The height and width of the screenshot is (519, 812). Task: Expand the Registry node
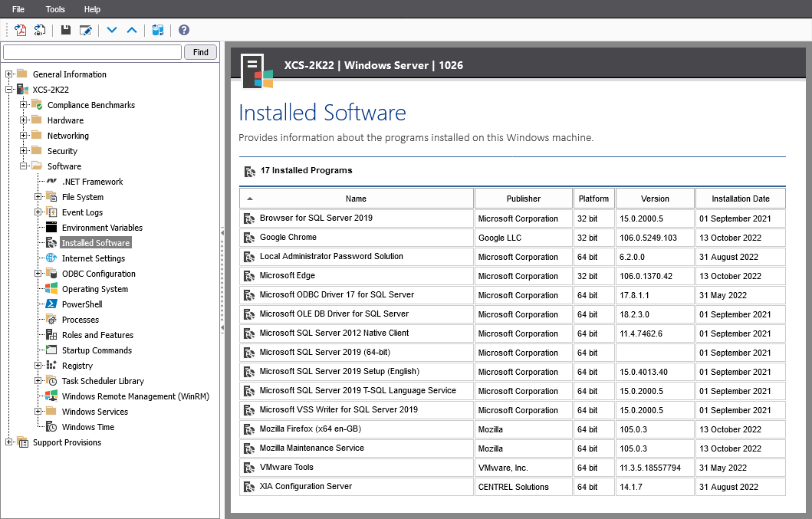[38, 365]
